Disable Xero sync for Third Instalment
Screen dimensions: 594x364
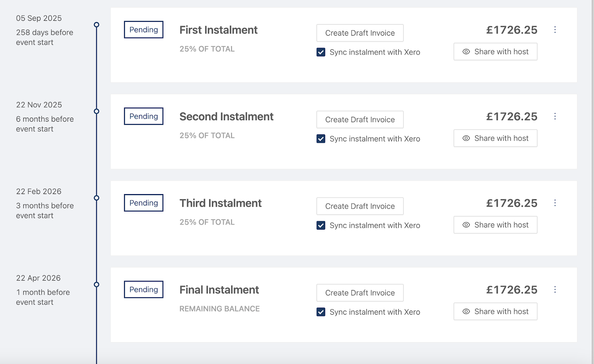point(321,226)
